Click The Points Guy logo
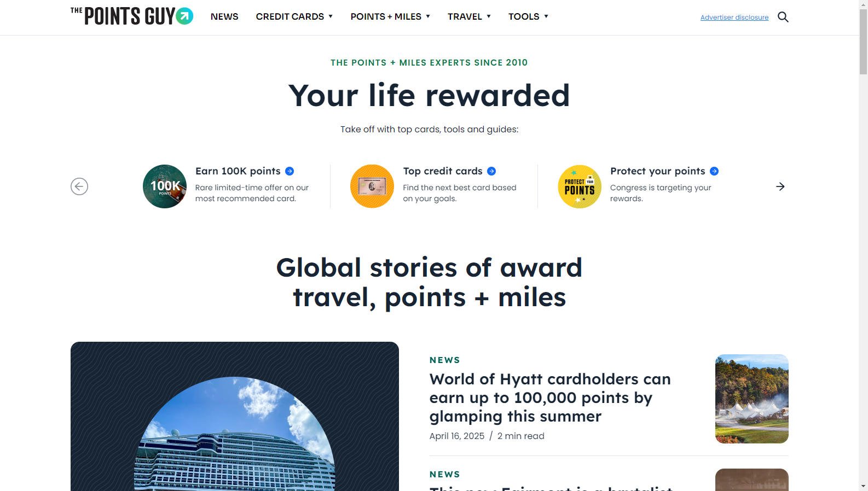This screenshot has width=868, height=491. point(132,16)
